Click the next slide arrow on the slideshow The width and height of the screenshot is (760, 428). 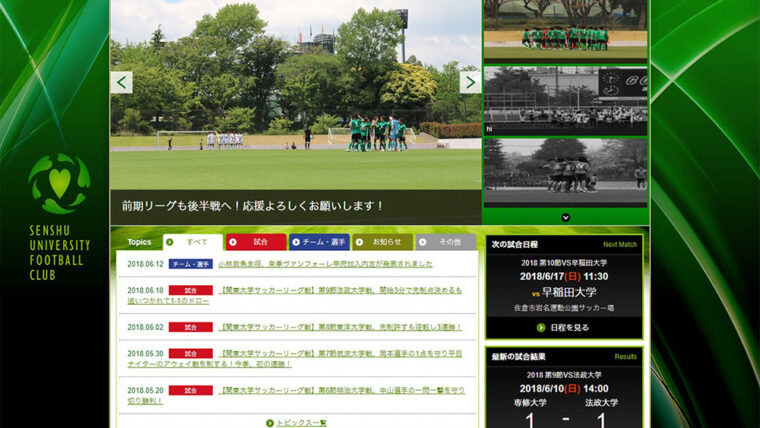coord(469,82)
